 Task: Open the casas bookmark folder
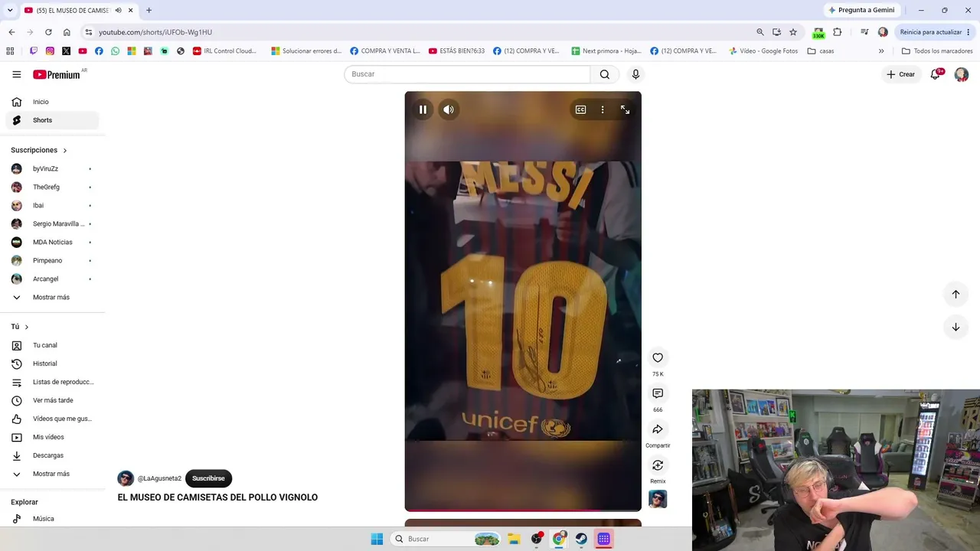(x=821, y=51)
